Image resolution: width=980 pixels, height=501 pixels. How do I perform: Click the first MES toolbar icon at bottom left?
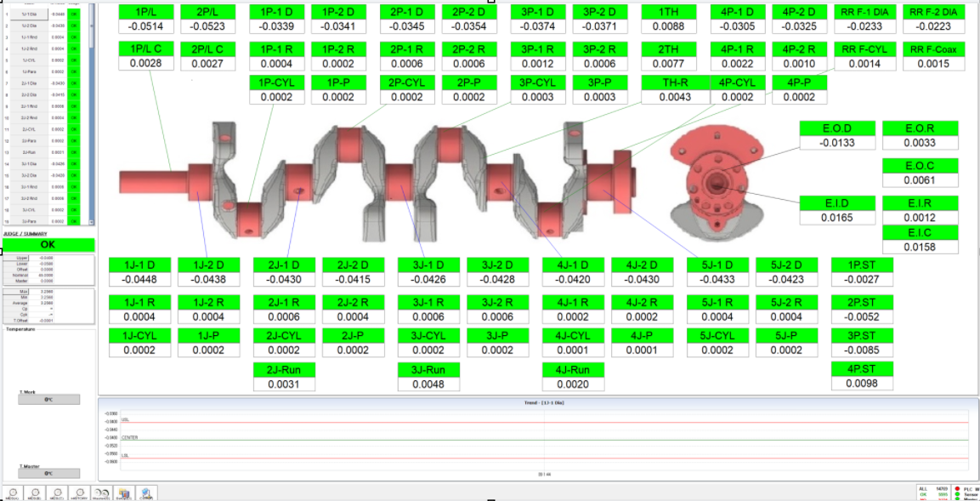click(13, 492)
